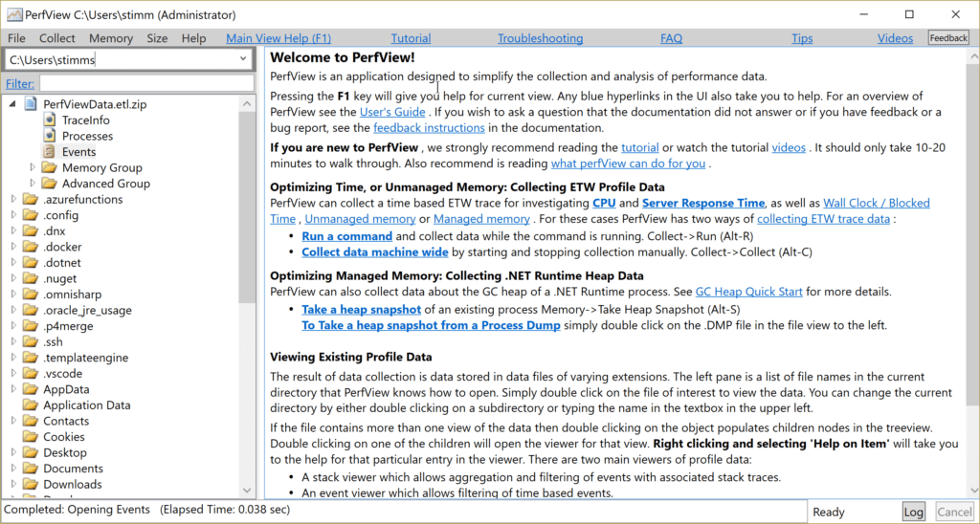This screenshot has width=980, height=524.
Task: Click the Events node icon
Action: coord(50,152)
